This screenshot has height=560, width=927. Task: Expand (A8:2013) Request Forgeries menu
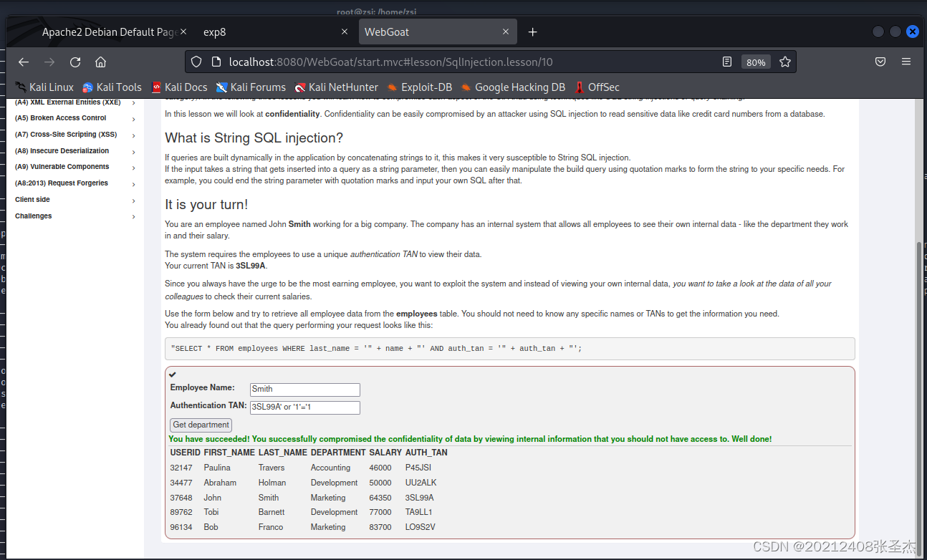click(75, 183)
